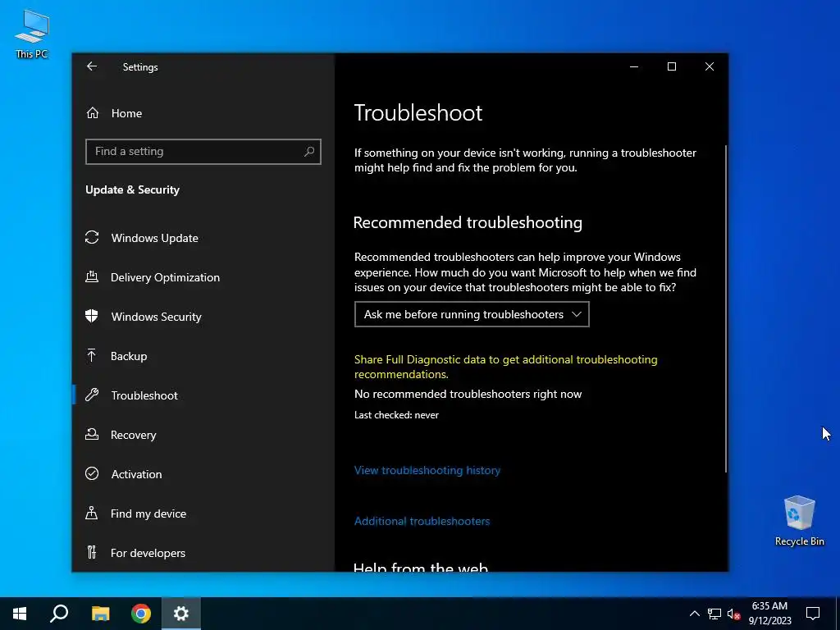Click the 'Update & Security' heading

point(132,189)
